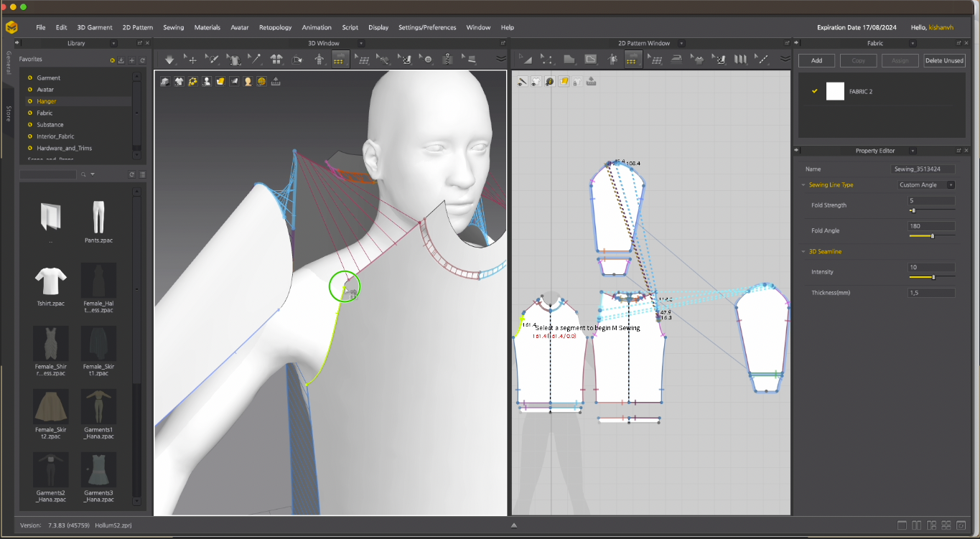
Task: Adjust the Intensity slider
Action: click(x=932, y=277)
